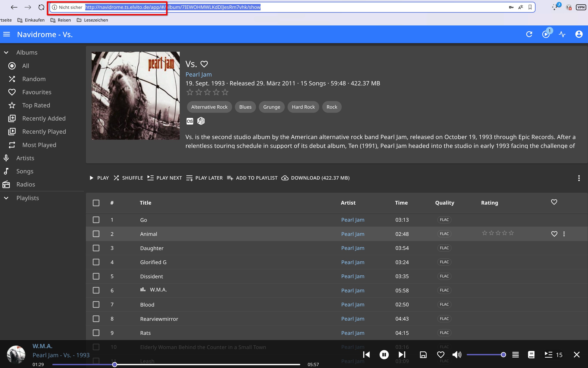Seek in the song progress bar
The image size is (588, 368).
click(x=176, y=365)
